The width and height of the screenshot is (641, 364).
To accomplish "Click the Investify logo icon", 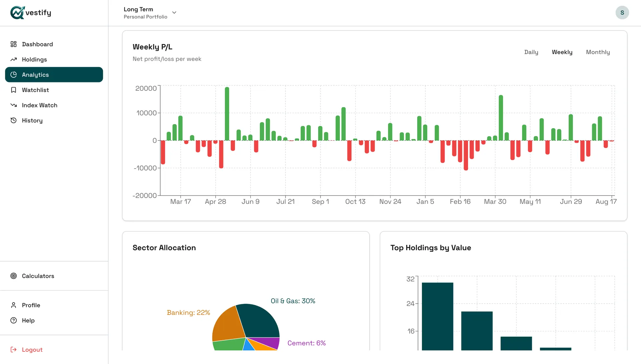I will pyautogui.click(x=17, y=13).
